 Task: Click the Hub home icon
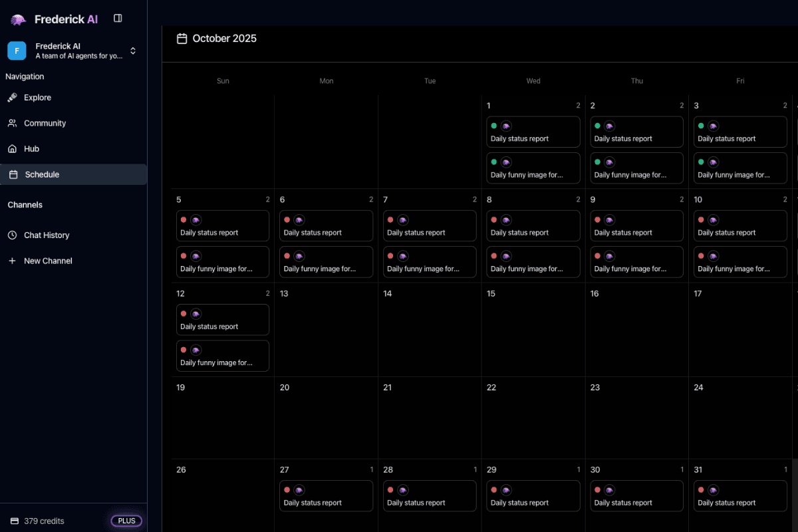pyautogui.click(x=13, y=148)
